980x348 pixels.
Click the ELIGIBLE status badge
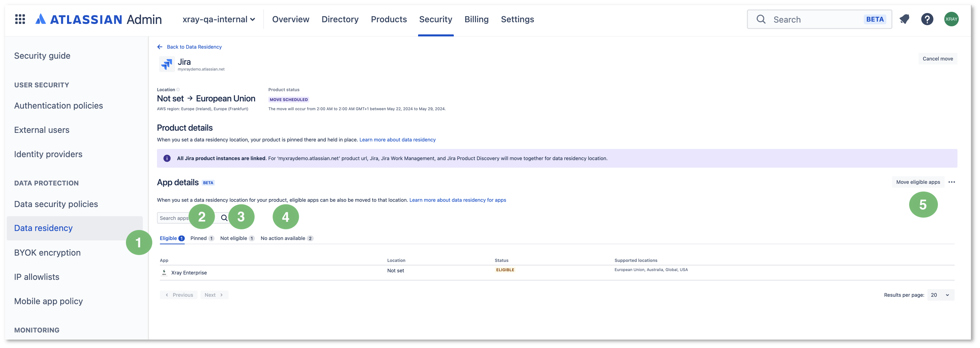(505, 270)
